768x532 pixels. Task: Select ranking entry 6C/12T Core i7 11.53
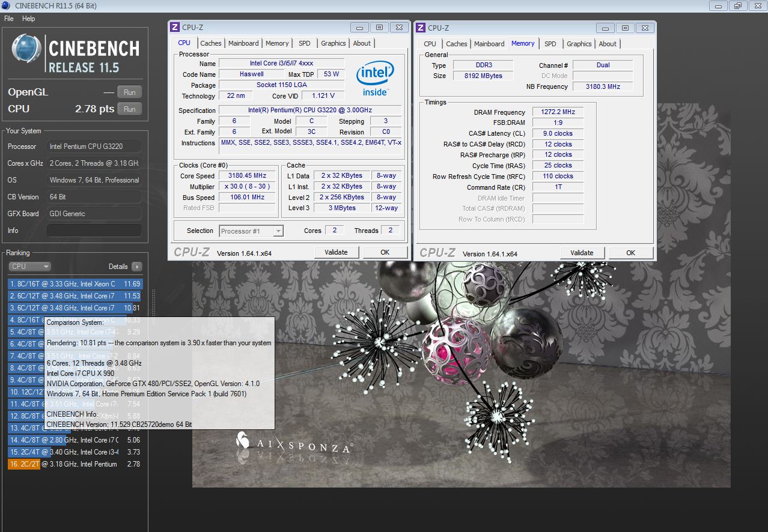pos(75,296)
